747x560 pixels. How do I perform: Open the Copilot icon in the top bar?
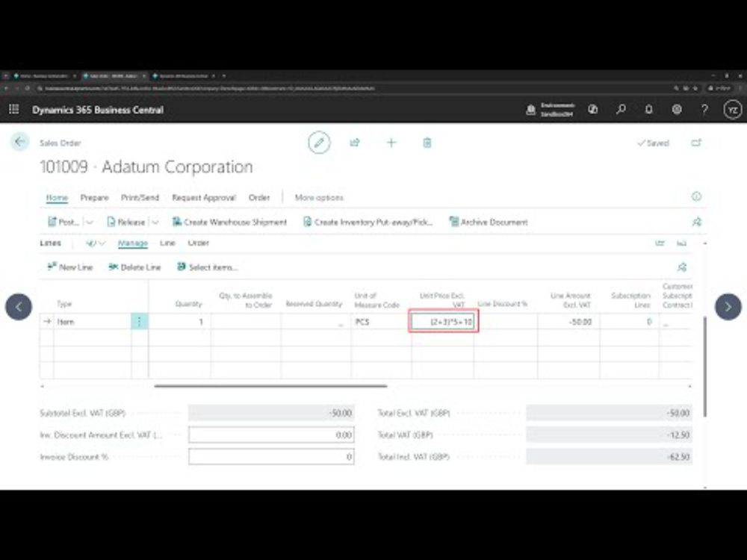coord(592,110)
